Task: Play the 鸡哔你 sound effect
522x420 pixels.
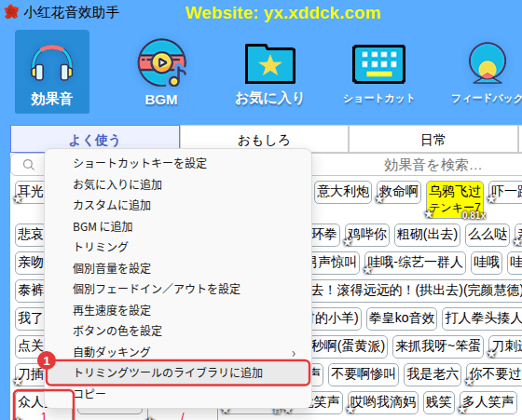Action: pyautogui.click(x=367, y=235)
